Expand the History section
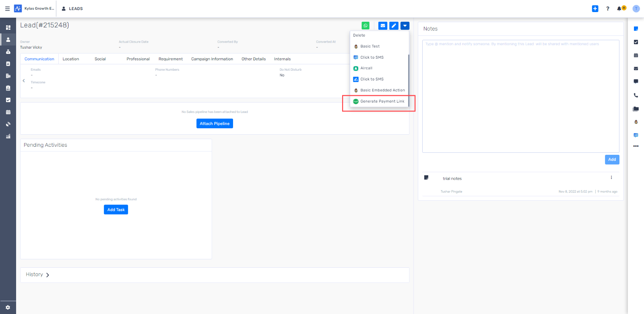 tap(47, 275)
